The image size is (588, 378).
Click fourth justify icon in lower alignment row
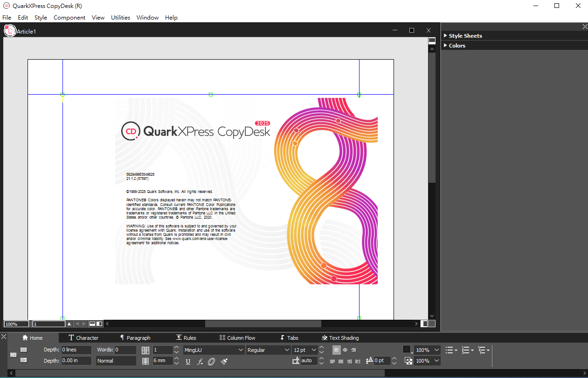[x=358, y=361]
